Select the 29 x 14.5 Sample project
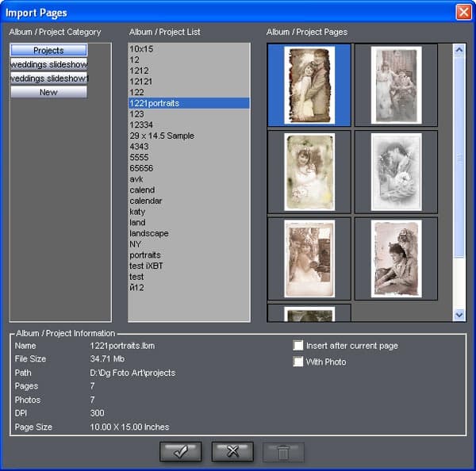The width and height of the screenshot is (476, 471). click(189, 136)
